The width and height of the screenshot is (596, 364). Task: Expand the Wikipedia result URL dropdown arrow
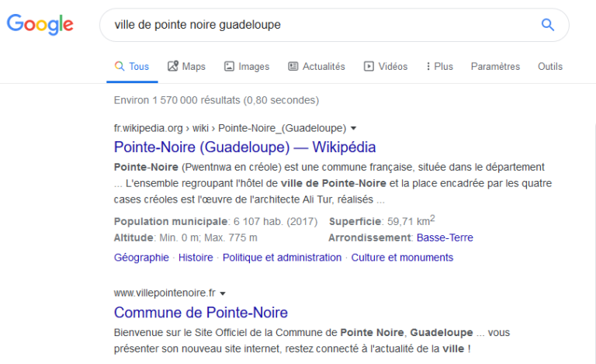pos(354,128)
